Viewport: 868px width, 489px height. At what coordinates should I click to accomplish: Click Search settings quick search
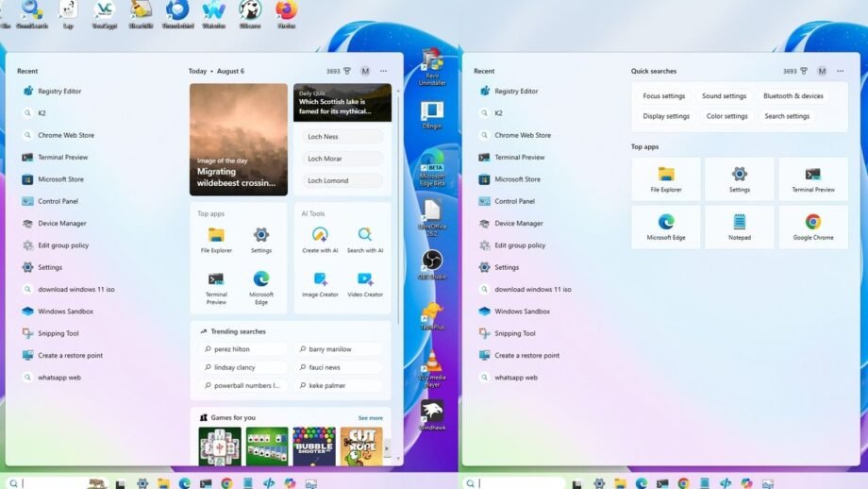[787, 116]
